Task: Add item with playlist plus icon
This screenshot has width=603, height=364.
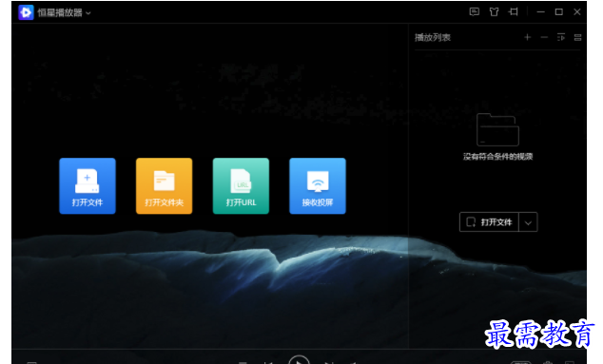Action: click(527, 37)
